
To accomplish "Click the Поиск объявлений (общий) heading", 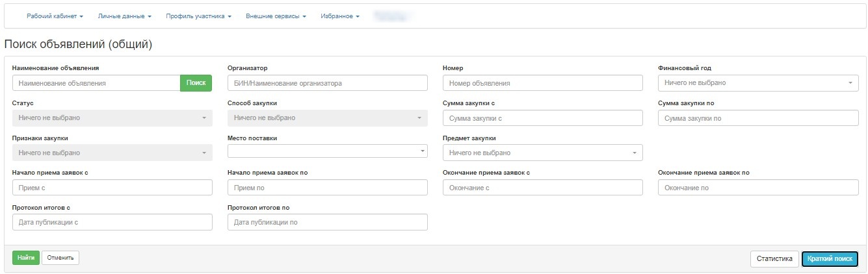I will tap(78, 44).
